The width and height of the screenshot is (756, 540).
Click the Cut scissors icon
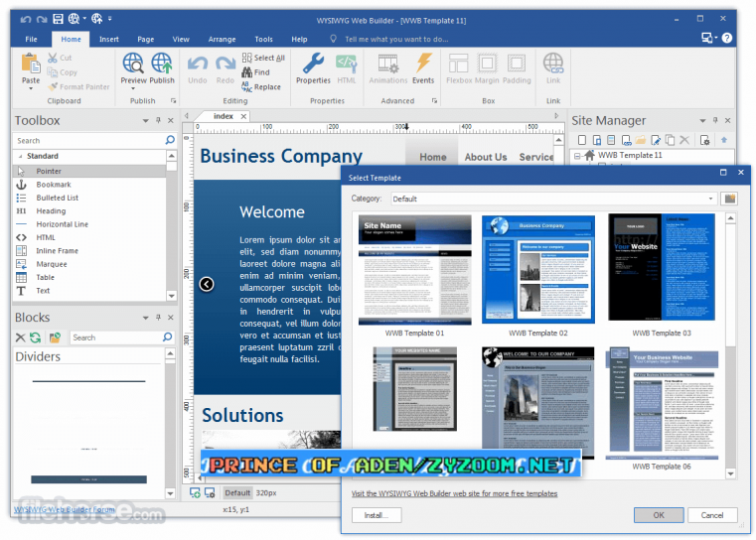53,58
